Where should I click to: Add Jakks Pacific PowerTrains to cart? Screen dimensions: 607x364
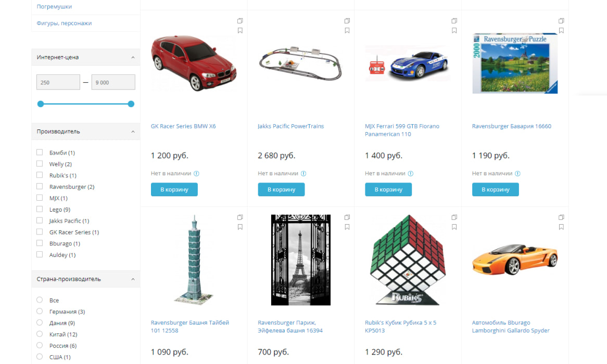pyautogui.click(x=282, y=190)
